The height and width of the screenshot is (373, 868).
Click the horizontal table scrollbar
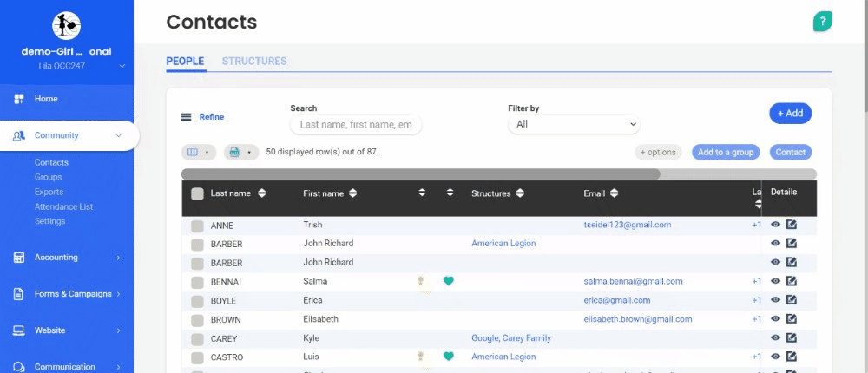click(x=421, y=173)
